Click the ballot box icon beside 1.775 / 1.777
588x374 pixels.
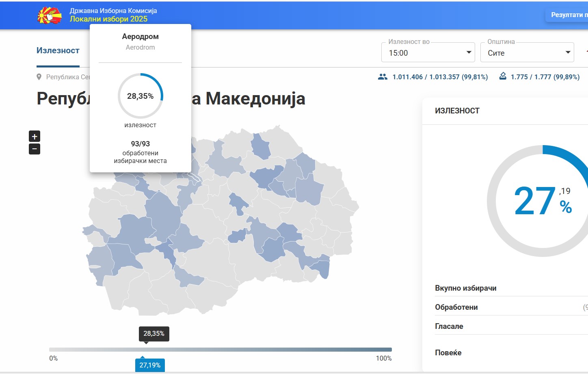point(503,76)
